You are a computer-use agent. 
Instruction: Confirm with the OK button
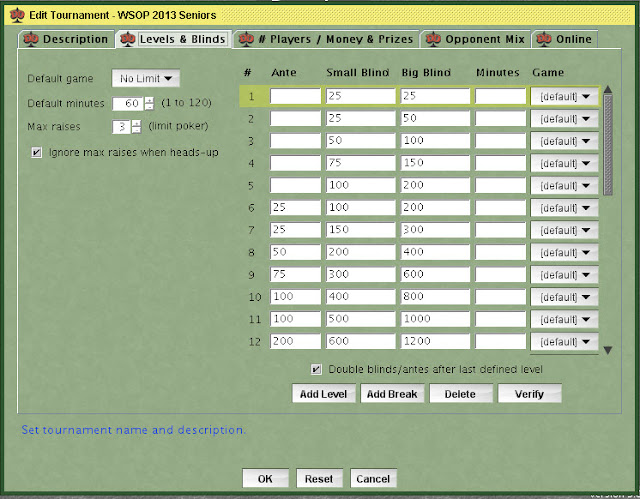pos(265,478)
